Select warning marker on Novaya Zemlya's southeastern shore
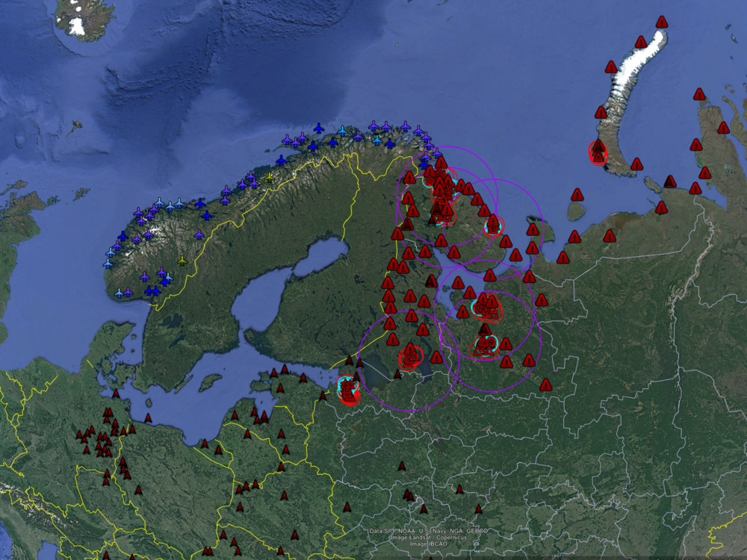The height and width of the screenshot is (560, 747). pos(636,165)
